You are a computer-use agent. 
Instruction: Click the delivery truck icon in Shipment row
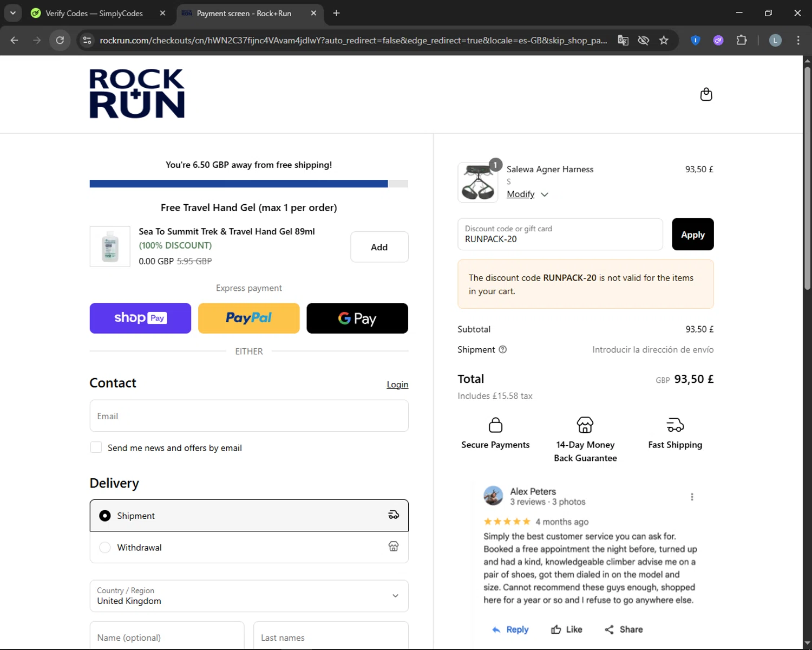(x=394, y=515)
